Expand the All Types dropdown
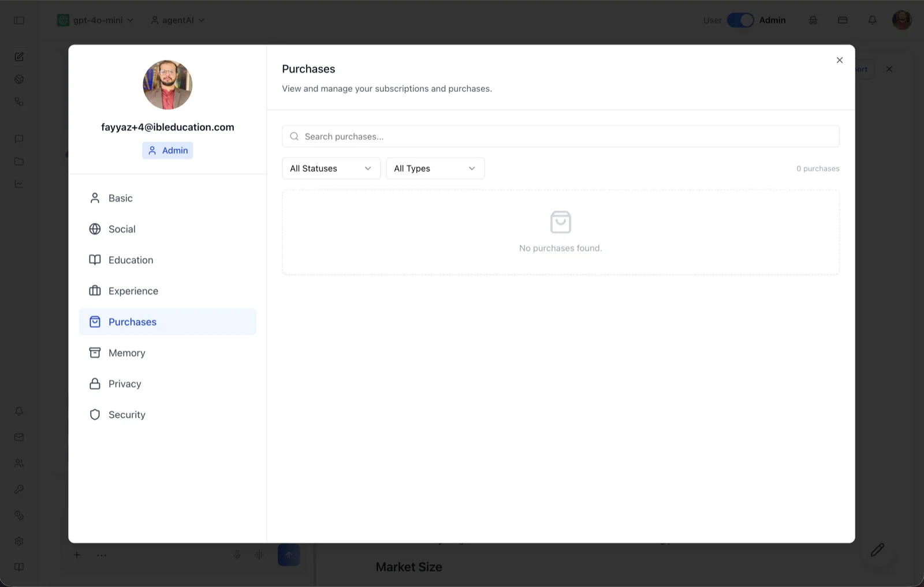This screenshot has height=587, width=924. (x=435, y=169)
